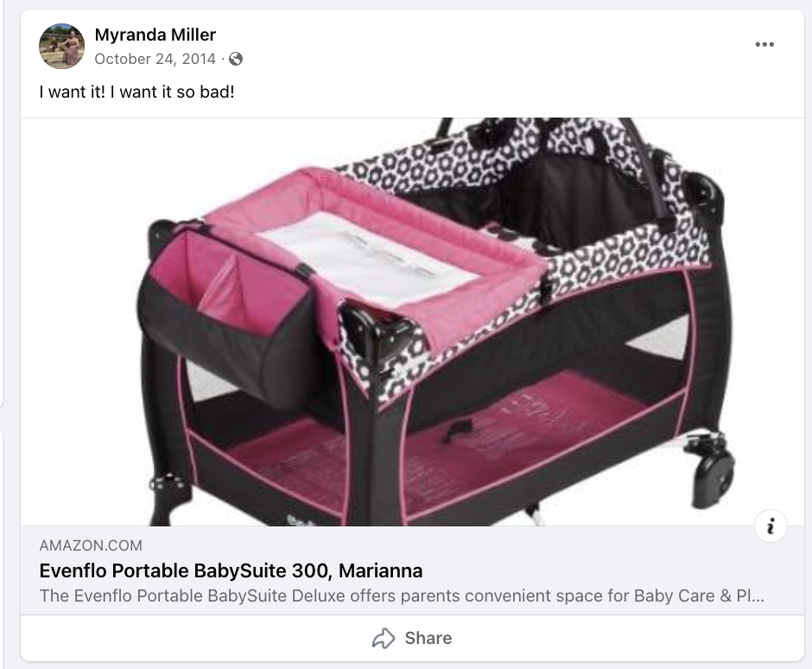Screen dimensions: 812x669
Task: Click the caption 'I want it! I want it so bad!'
Action: pyautogui.click(x=136, y=92)
